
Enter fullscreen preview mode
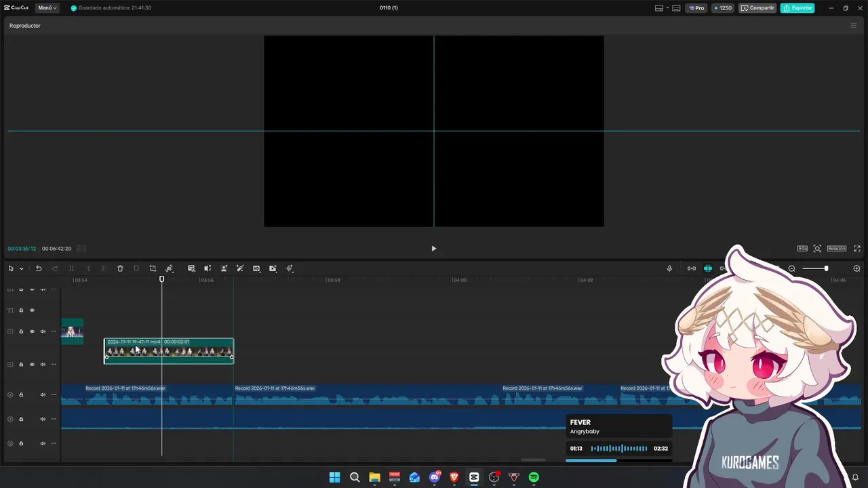[857, 248]
